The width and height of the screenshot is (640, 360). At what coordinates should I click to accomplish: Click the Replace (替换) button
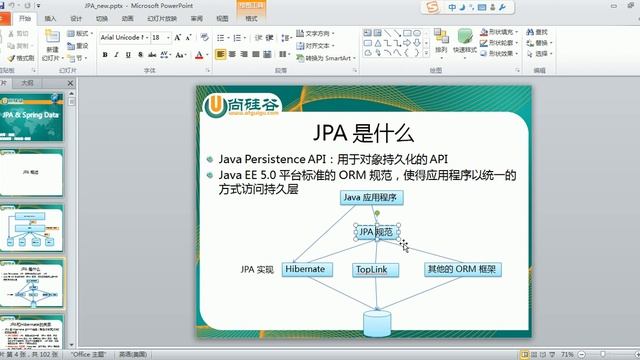click(539, 42)
